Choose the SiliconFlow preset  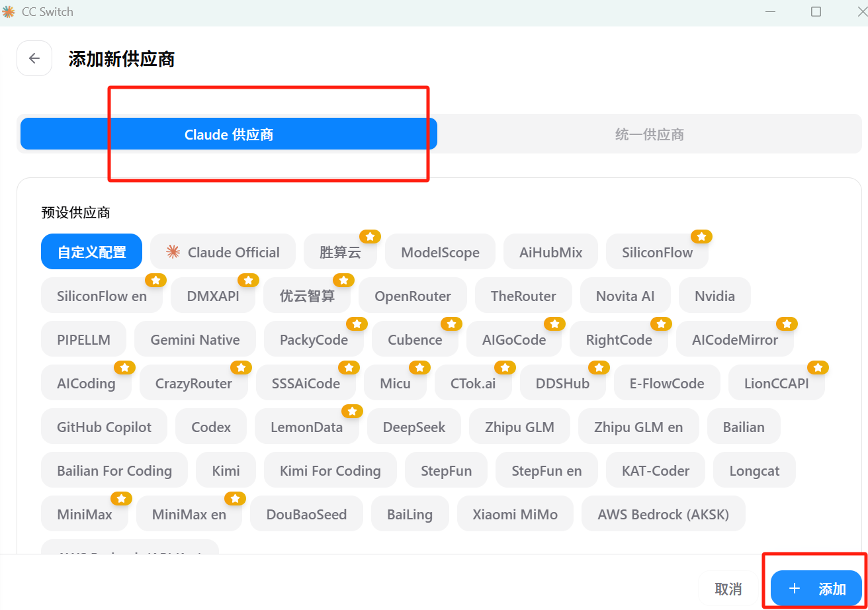click(658, 252)
